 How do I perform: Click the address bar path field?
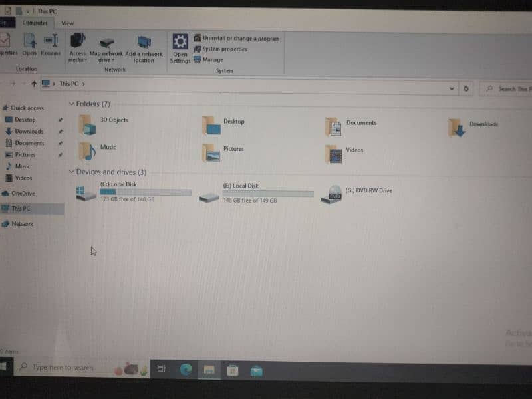click(249, 86)
